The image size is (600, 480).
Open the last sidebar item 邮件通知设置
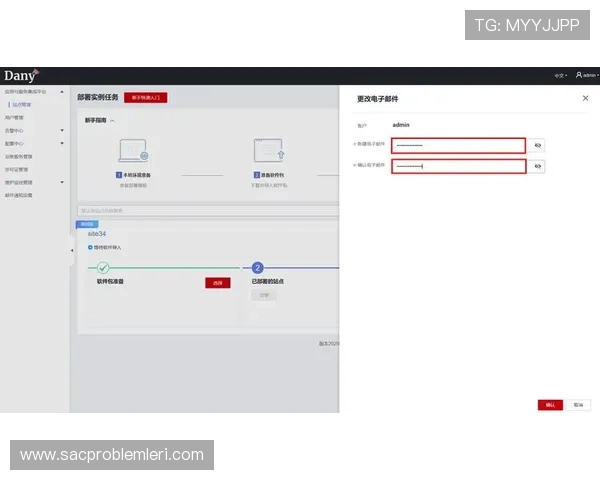(x=18, y=196)
